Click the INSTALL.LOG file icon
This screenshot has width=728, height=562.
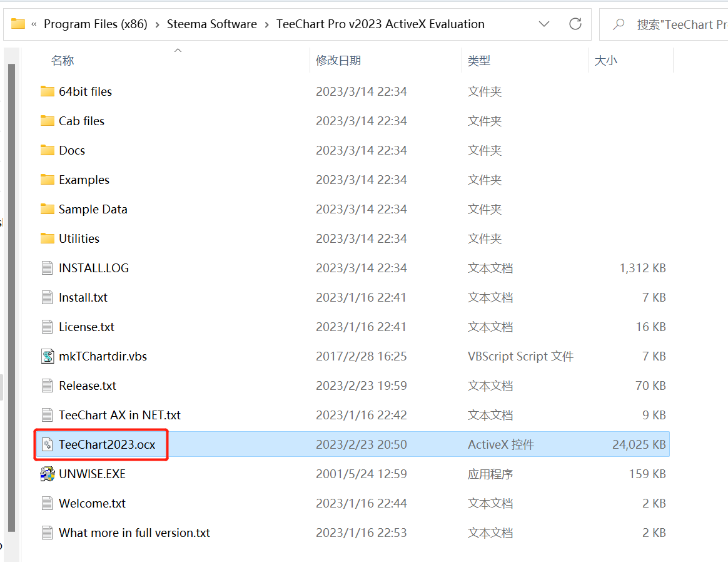coord(48,268)
